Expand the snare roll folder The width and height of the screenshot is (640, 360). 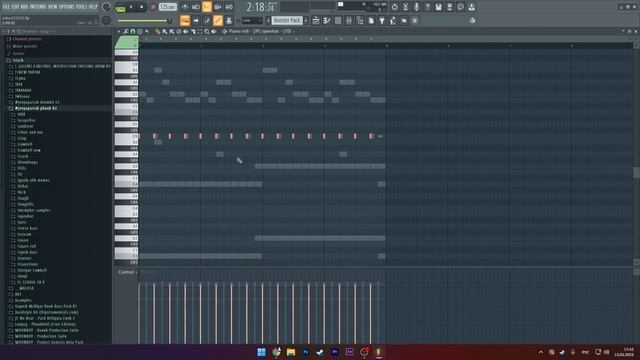point(27,246)
